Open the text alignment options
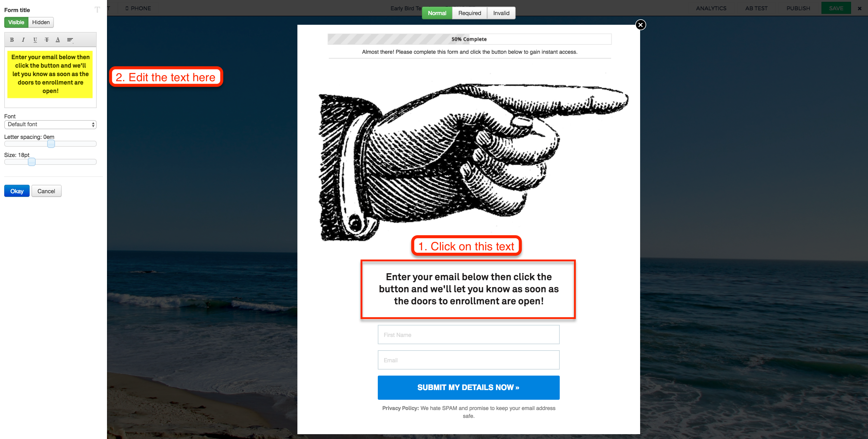 click(x=70, y=40)
